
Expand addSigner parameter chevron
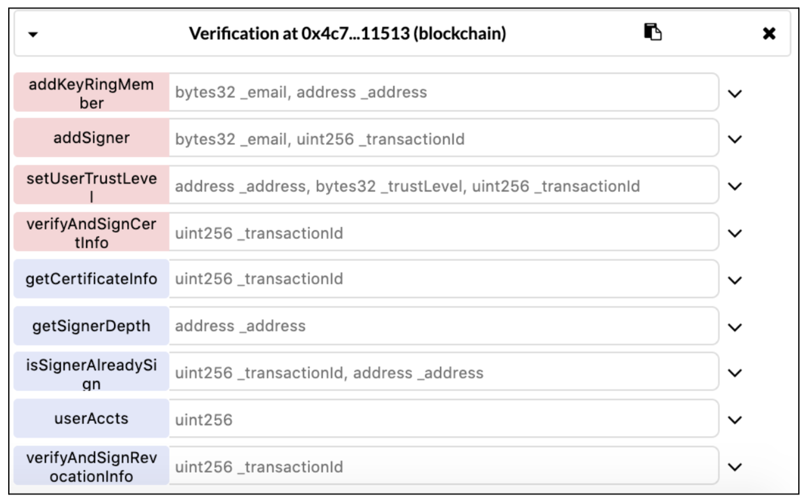735,139
